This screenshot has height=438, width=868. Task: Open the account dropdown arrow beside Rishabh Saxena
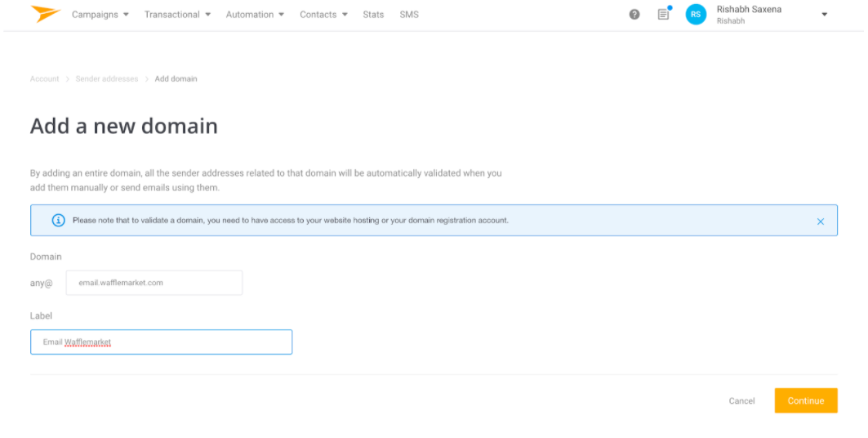point(824,15)
